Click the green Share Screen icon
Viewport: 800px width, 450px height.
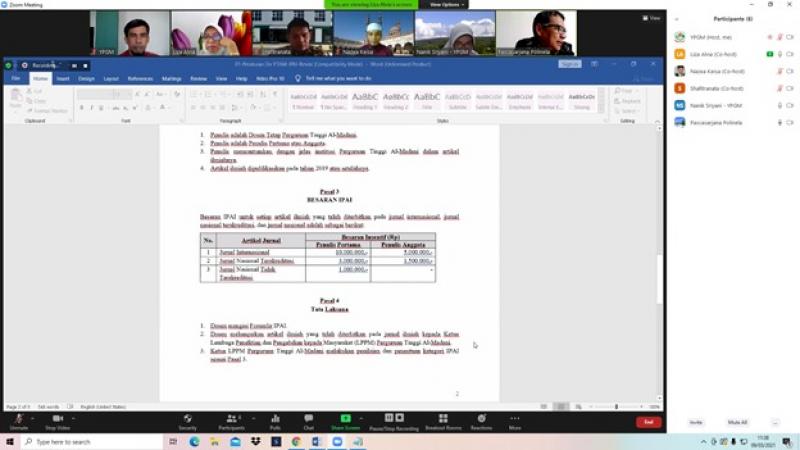(345, 418)
